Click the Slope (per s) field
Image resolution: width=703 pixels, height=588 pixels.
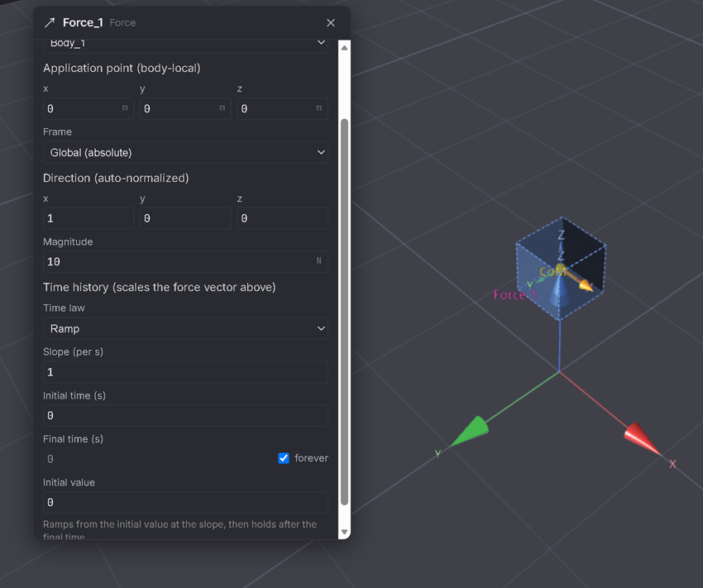click(185, 372)
